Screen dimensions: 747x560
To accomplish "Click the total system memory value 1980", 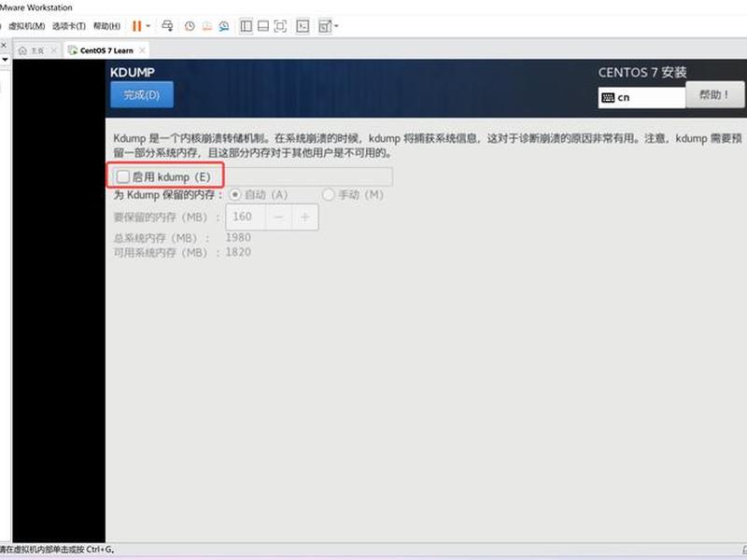I will pyautogui.click(x=238, y=237).
